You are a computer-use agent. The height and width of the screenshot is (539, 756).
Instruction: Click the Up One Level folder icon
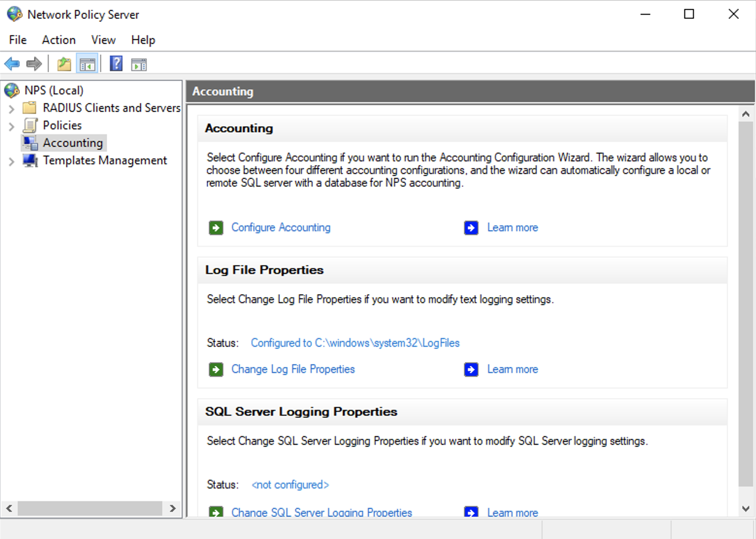click(64, 64)
